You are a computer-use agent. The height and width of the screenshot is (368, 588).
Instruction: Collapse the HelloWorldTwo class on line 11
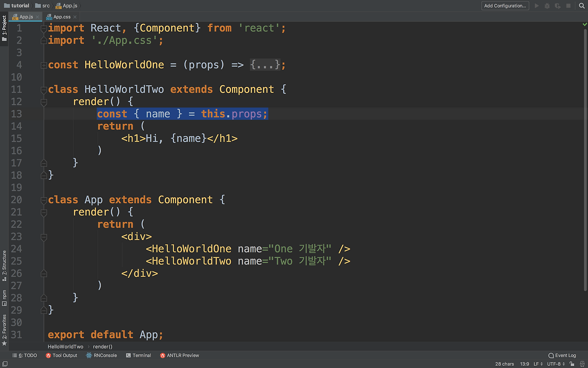click(44, 90)
